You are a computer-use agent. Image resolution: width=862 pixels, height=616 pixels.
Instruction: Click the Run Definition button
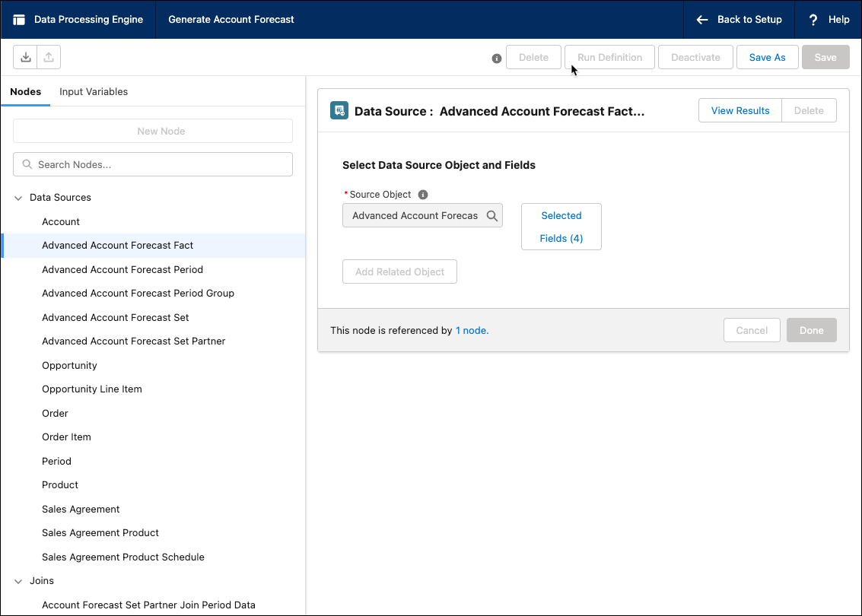click(x=609, y=57)
